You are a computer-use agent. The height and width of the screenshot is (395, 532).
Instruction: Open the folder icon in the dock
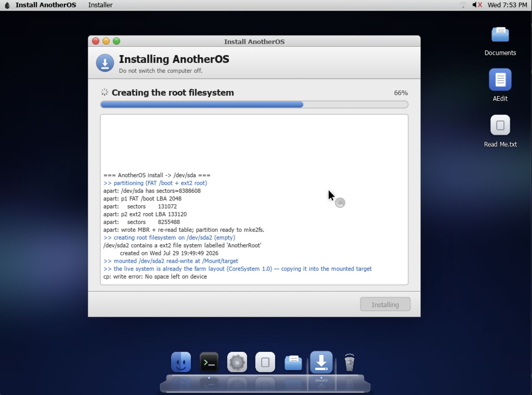coord(293,363)
